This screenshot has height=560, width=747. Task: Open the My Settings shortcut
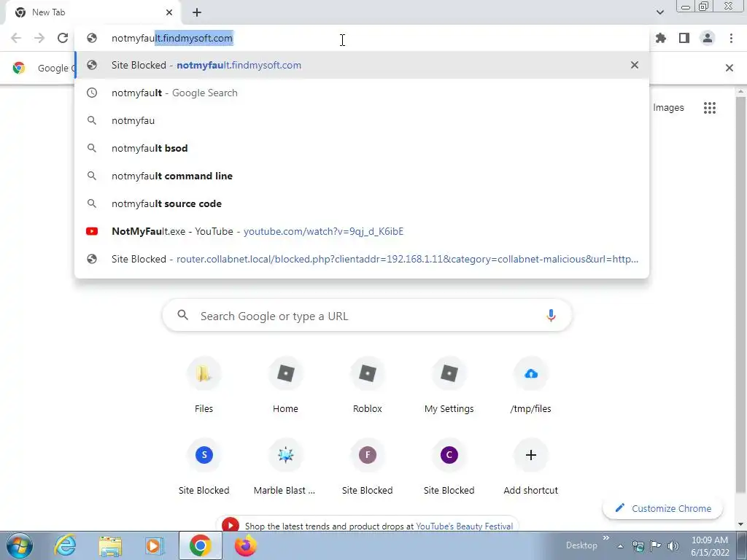point(449,386)
